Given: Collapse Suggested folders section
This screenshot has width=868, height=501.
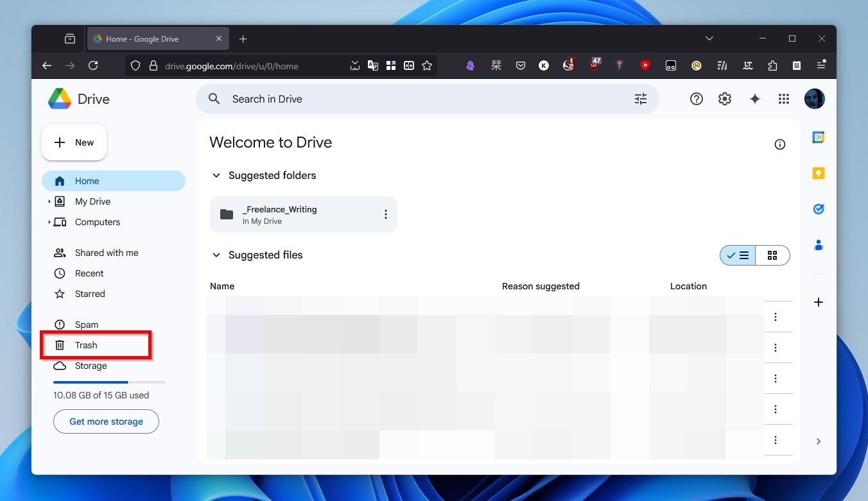Looking at the screenshot, I should (216, 176).
